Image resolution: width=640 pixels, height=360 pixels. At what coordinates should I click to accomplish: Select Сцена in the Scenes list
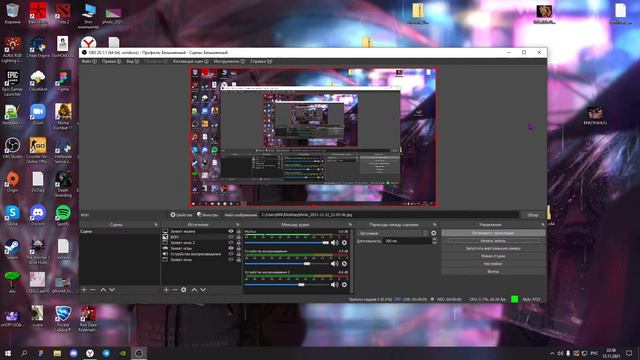pyautogui.click(x=120, y=231)
